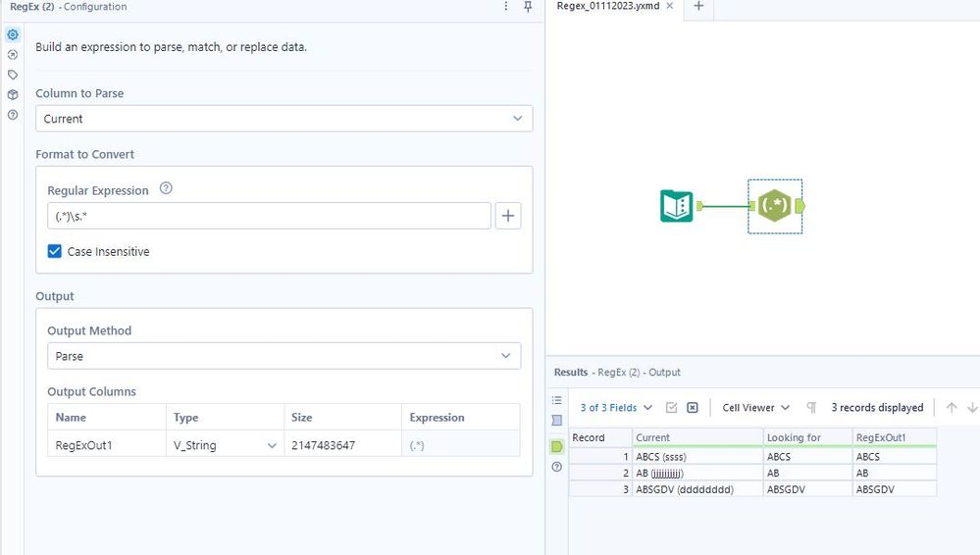Open a new workflow tab with plus
Image resolution: width=980 pixels, height=555 pixels.
[698, 6]
